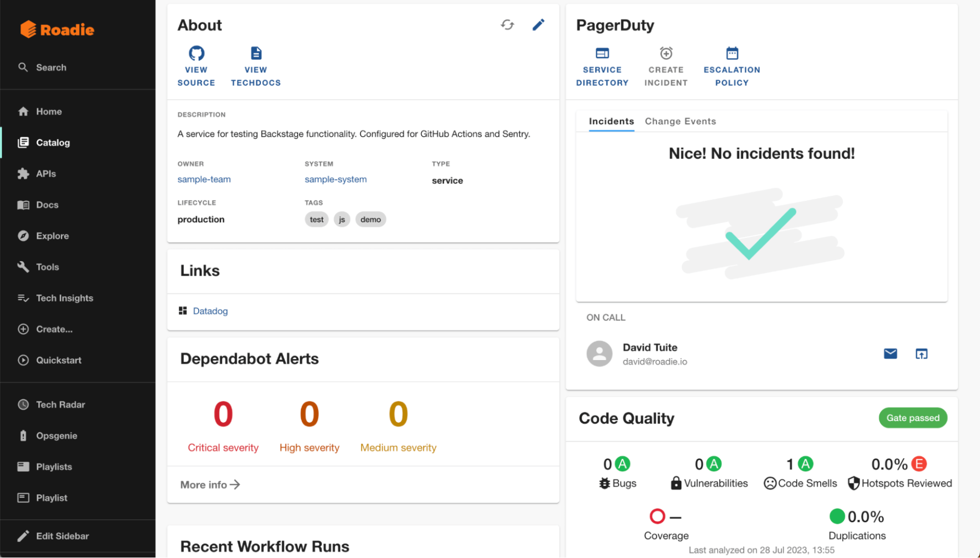Click More info under Dependabot Alerts
Image resolution: width=980 pixels, height=558 pixels.
[x=210, y=485]
